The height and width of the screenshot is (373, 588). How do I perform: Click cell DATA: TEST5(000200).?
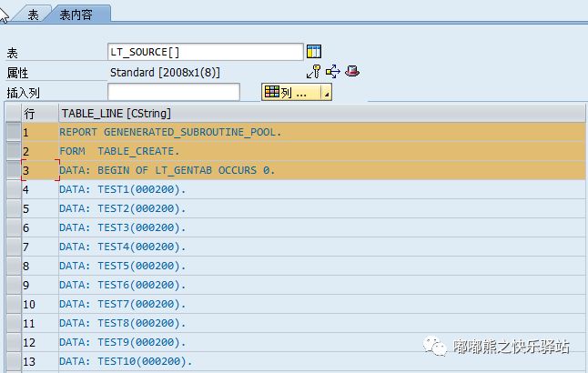pos(321,266)
